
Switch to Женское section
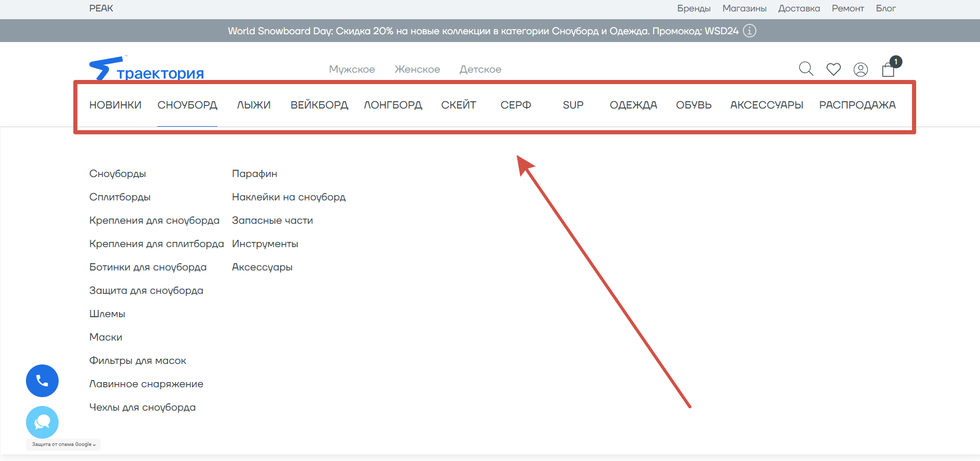tap(417, 70)
